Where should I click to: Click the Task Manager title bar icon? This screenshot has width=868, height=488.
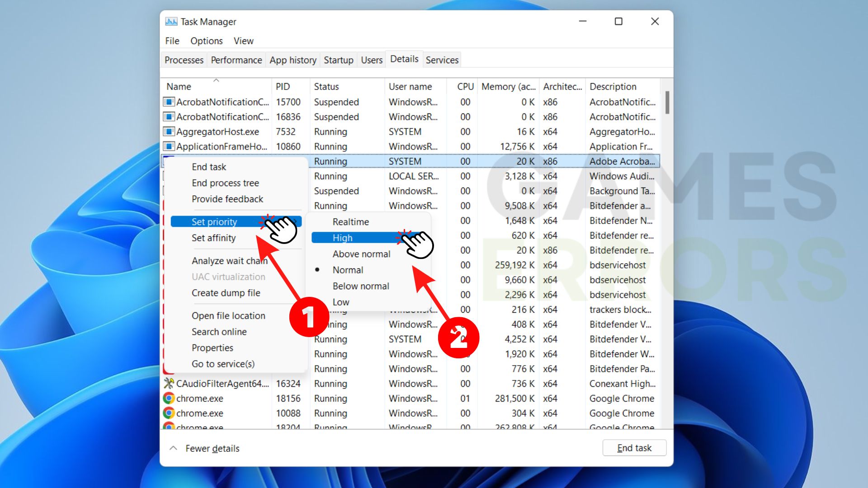[171, 22]
